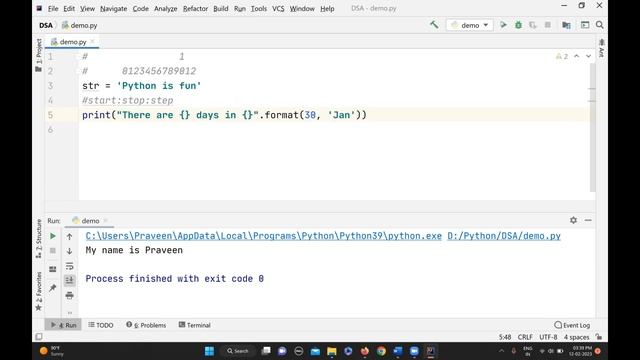Image resolution: width=640 pixels, height=360 pixels.
Task: Open the VCS menu
Action: coord(278,9)
